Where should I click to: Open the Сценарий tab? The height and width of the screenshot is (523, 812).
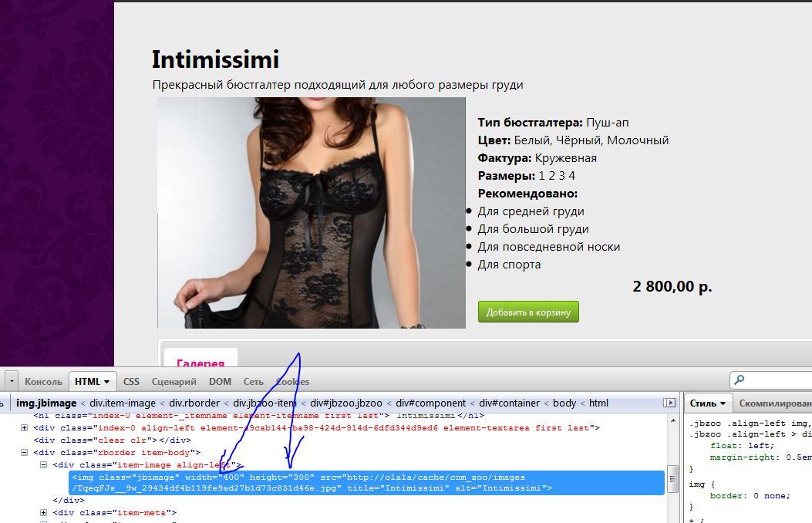point(174,382)
